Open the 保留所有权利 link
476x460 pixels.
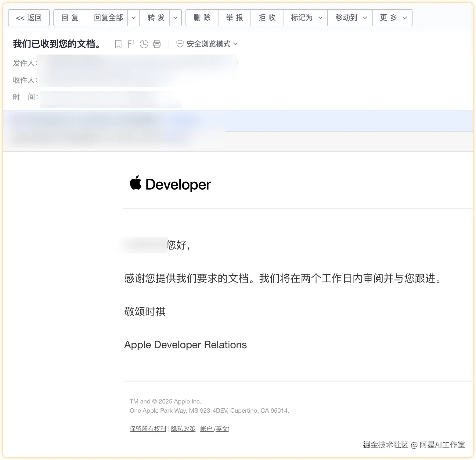(x=148, y=429)
